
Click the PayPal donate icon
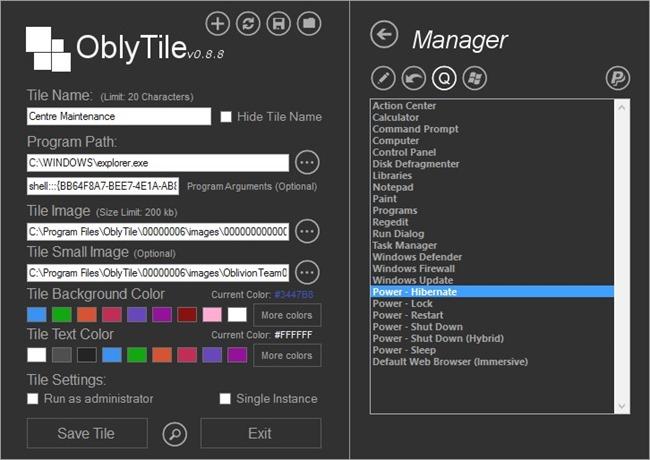tap(618, 78)
